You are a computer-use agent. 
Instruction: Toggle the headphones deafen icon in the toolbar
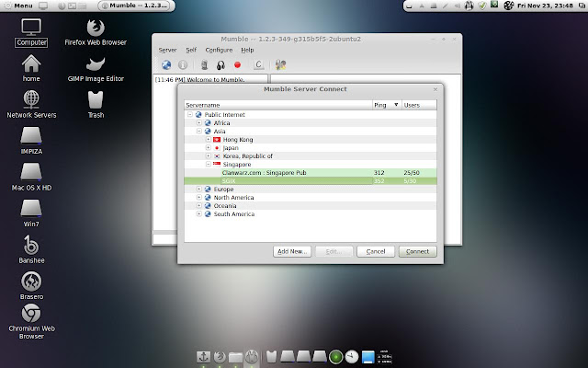pos(220,65)
